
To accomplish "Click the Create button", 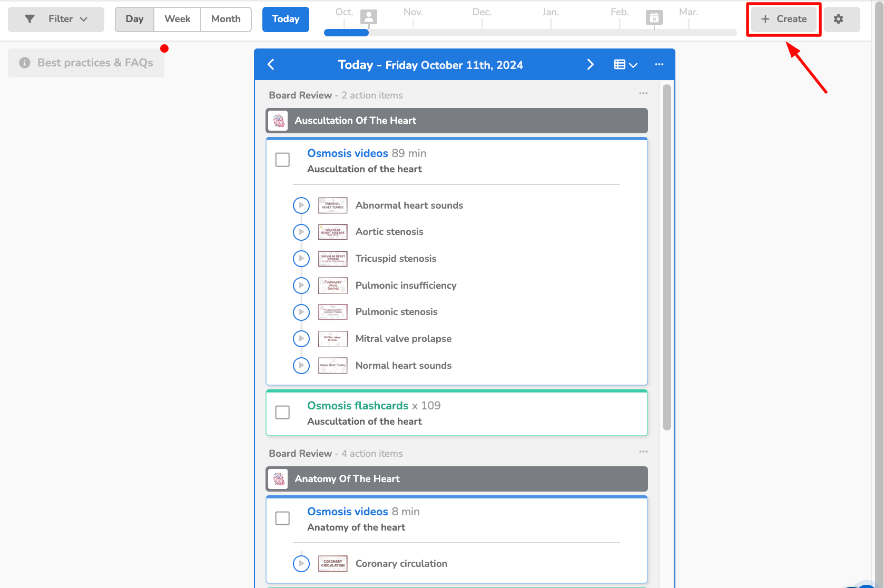I will [x=783, y=19].
